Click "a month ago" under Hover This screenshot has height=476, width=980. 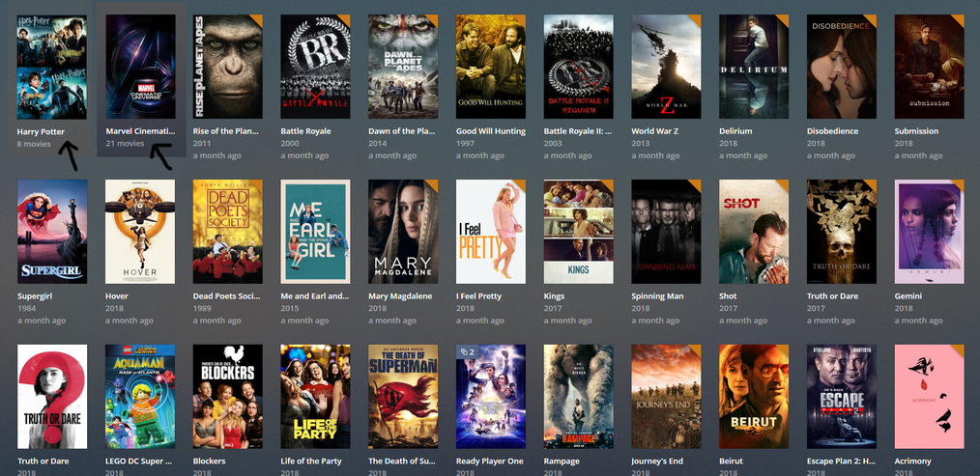click(x=130, y=321)
